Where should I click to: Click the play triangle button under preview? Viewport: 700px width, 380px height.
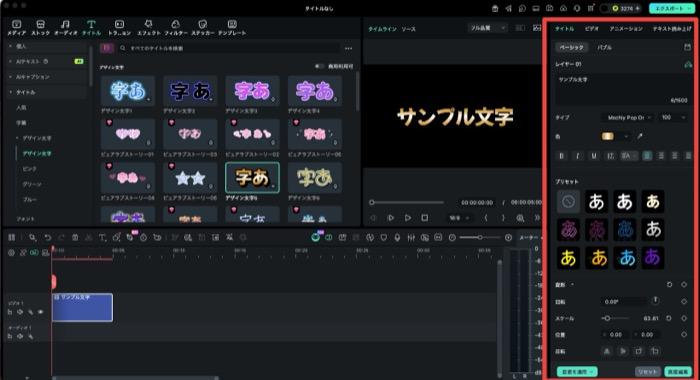point(408,218)
